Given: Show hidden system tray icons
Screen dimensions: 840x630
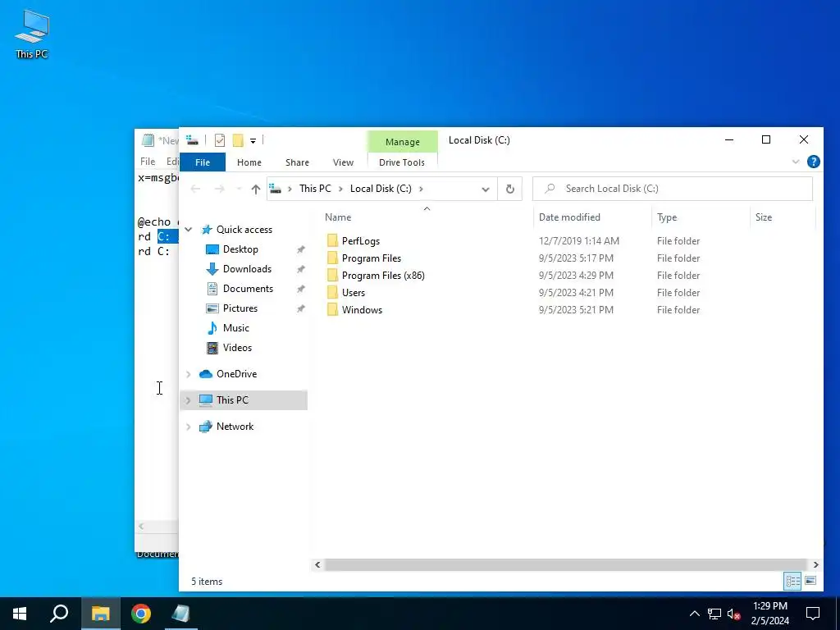Looking at the screenshot, I should coord(694,614).
